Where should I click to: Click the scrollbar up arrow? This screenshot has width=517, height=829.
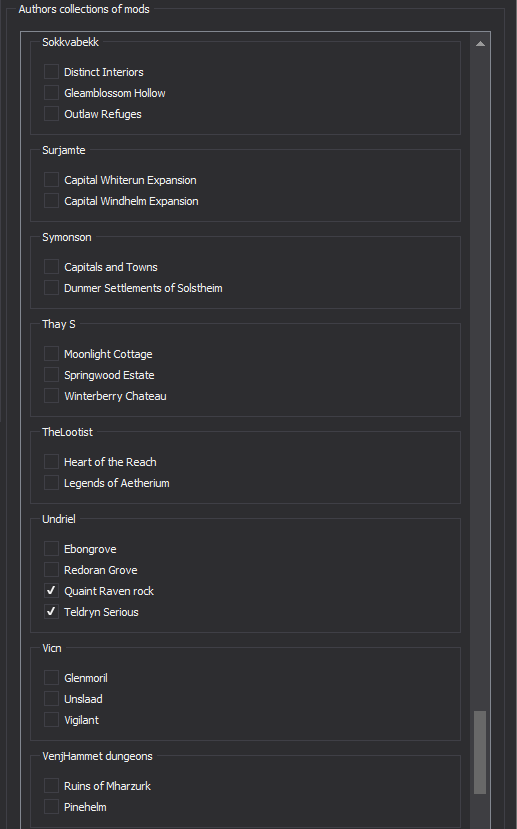click(480, 43)
